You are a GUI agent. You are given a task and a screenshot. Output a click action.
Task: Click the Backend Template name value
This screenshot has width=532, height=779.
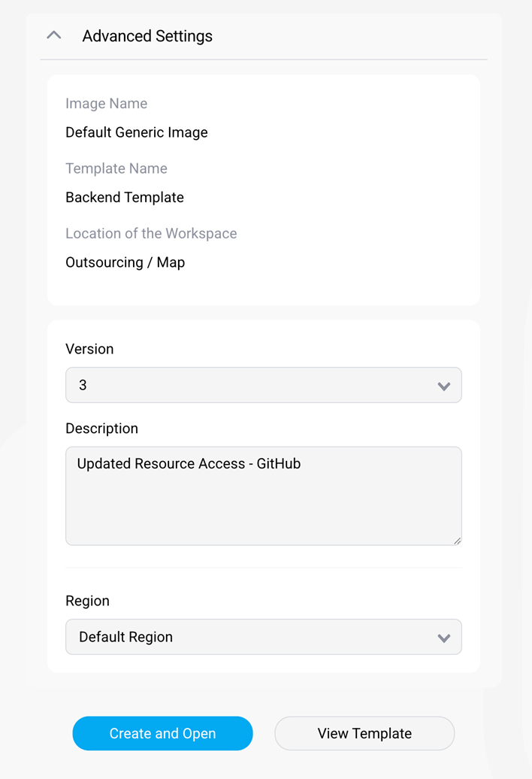tap(125, 198)
